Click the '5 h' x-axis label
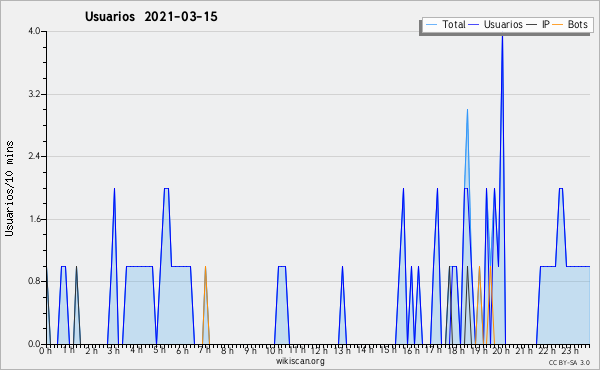The width and height of the screenshot is (600, 370). (159, 350)
